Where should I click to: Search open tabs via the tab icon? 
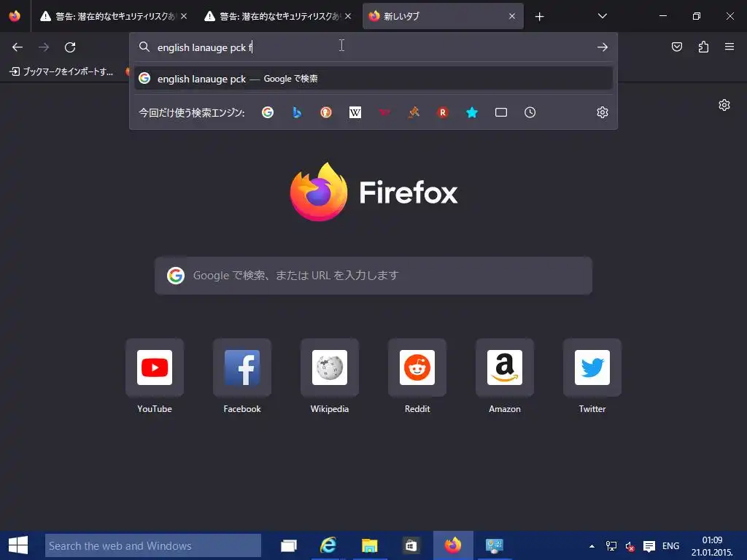(500, 112)
